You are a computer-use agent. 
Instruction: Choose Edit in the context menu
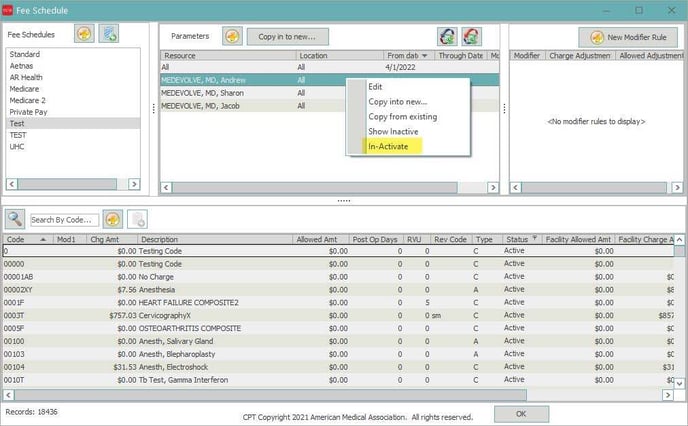pos(375,87)
